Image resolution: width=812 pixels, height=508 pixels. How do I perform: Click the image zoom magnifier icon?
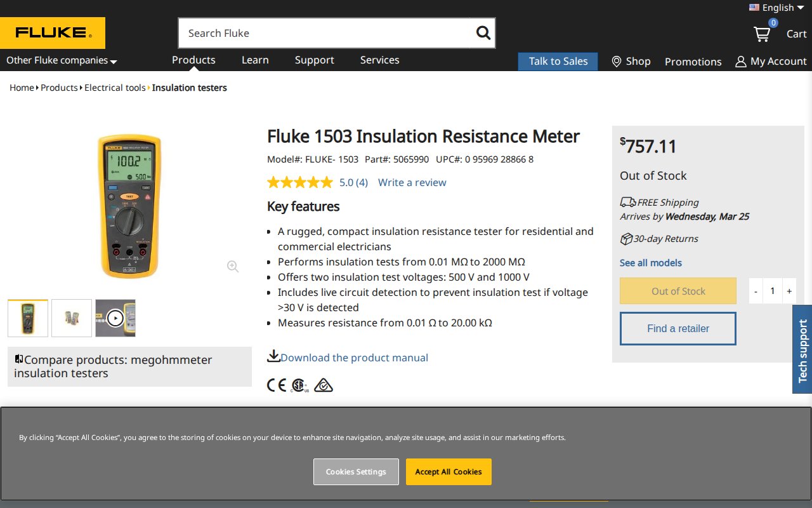[233, 267]
